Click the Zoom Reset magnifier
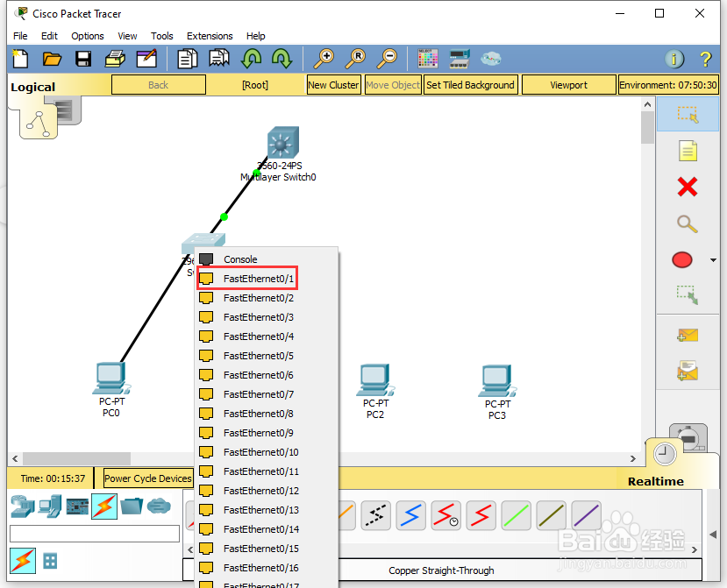Image resolution: width=727 pixels, height=588 pixels. coord(356,60)
